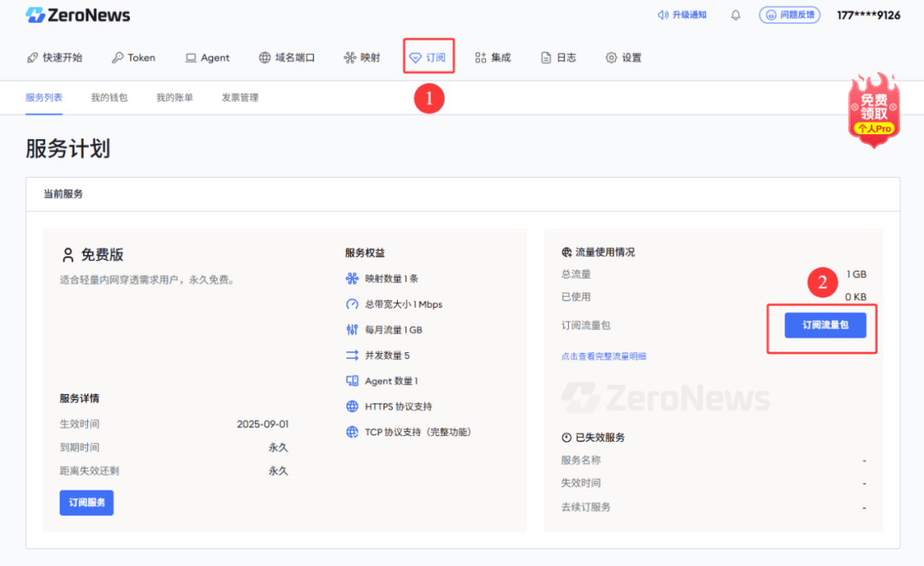The width and height of the screenshot is (924, 566).
Task: Click the 服务计划 heading
Action: tap(68, 149)
